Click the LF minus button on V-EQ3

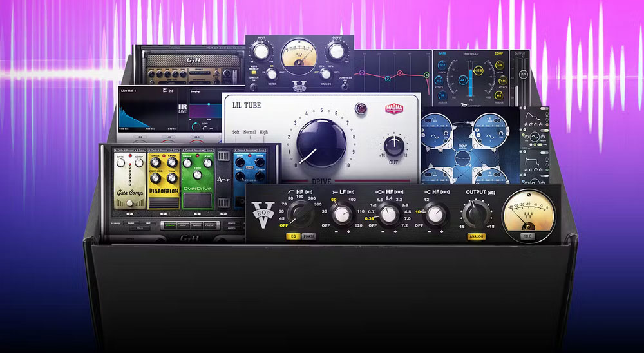335,231
